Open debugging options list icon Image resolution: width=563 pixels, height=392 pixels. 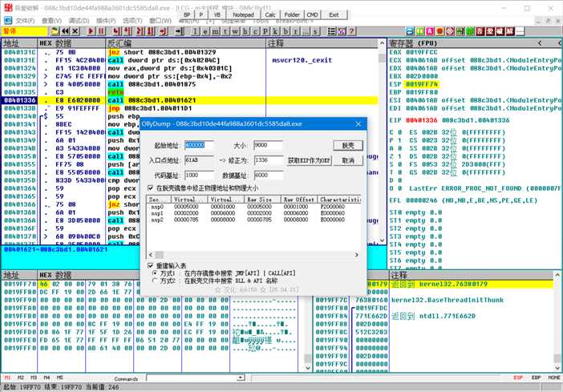(x=332, y=31)
